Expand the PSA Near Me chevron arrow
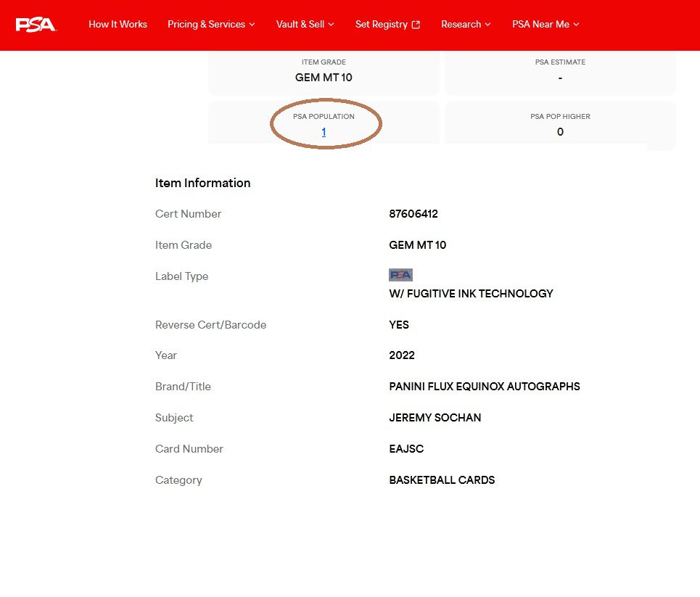 click(x=577, y=25)
